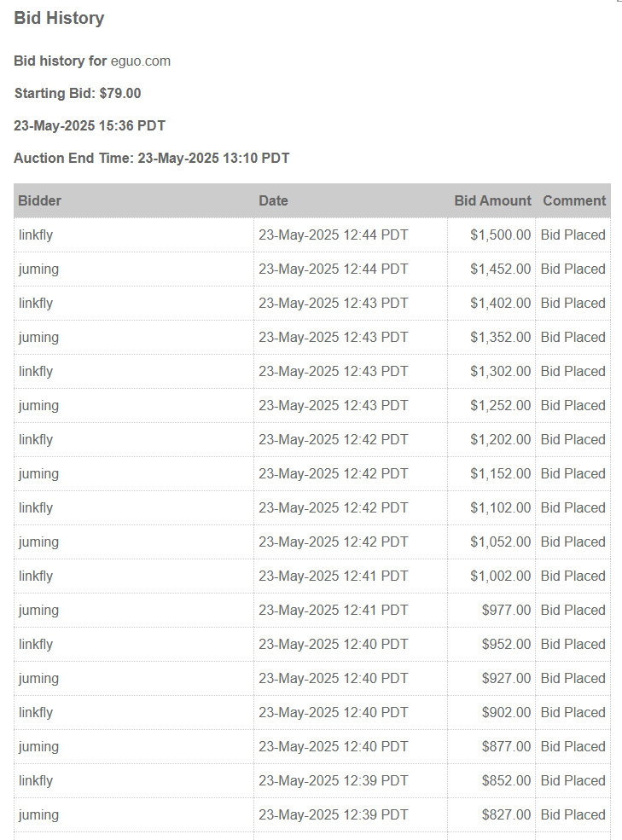Viewport: 622px width, 840px height.
Task: Click the Starting Bid $79.00 text
Action: pos(78,94)
